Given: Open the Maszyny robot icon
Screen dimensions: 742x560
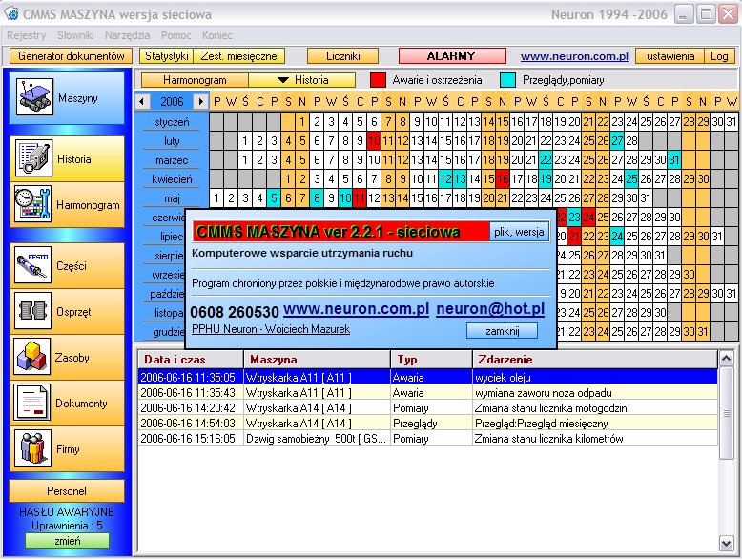Looking at the screenshot, I should click(x=34, y=96).
